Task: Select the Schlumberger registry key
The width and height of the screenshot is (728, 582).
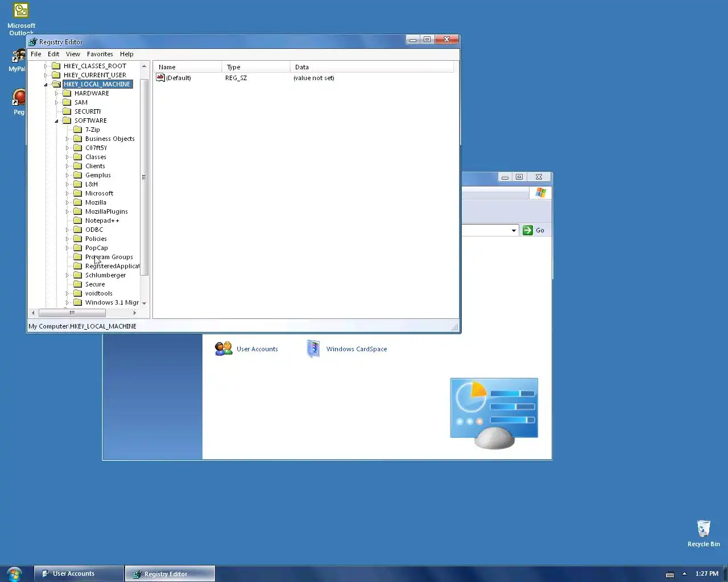Action: tap(105, 275)
